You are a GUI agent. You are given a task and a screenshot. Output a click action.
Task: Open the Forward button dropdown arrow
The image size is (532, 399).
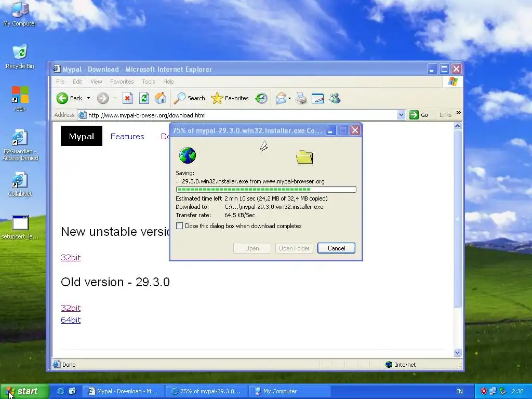pos(115,98)
